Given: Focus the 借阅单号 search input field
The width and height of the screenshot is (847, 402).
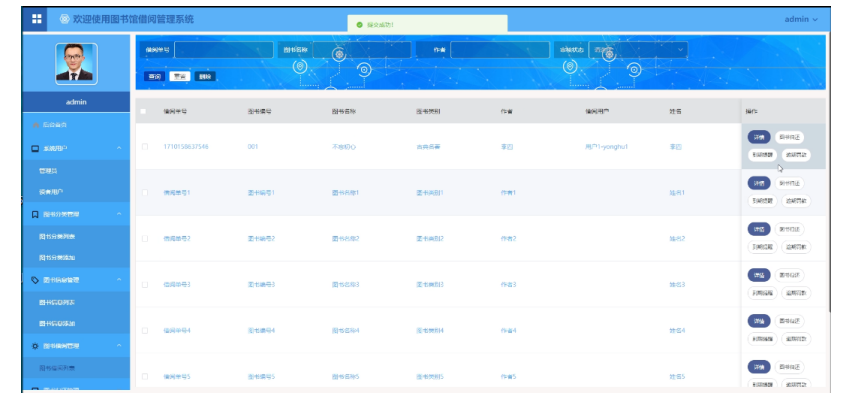Looking at the screenshot, I should [224, 50].
